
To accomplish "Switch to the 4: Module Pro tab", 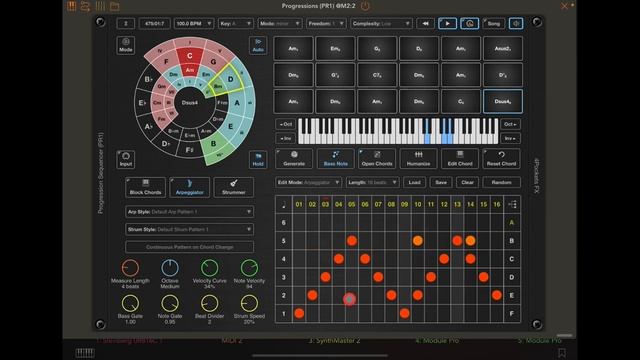I will (437, 340).
